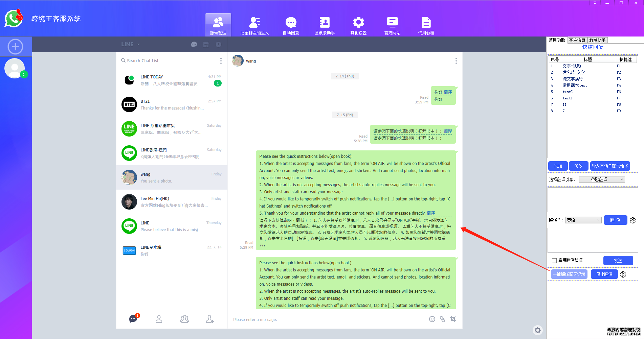The image size is (644, 339).
Task: Open the 英语 target language dropdown
Action: pos(583,220)
